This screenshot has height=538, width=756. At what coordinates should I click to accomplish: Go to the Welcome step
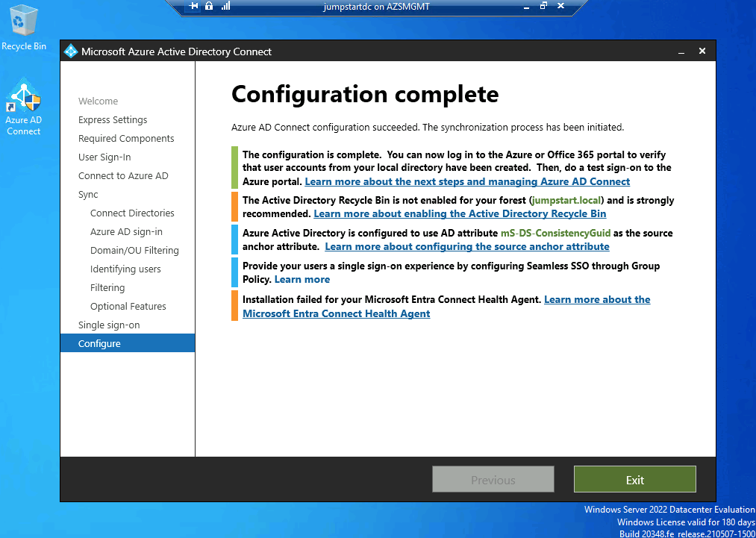tap(99, 101)
